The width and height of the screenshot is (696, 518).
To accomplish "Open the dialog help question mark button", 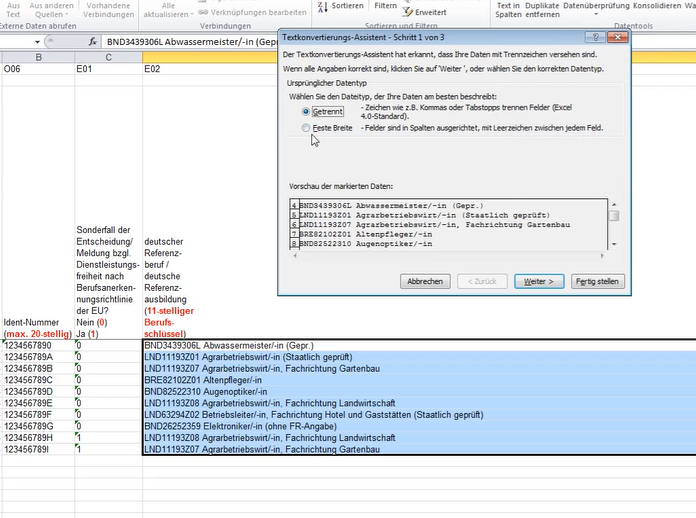I will [596, 36].
